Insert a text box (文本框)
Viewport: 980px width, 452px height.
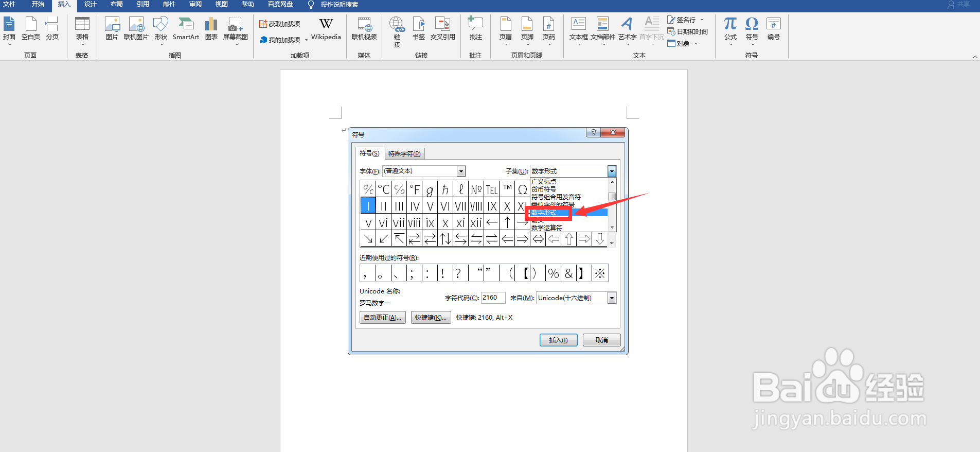tap(579, 30)
